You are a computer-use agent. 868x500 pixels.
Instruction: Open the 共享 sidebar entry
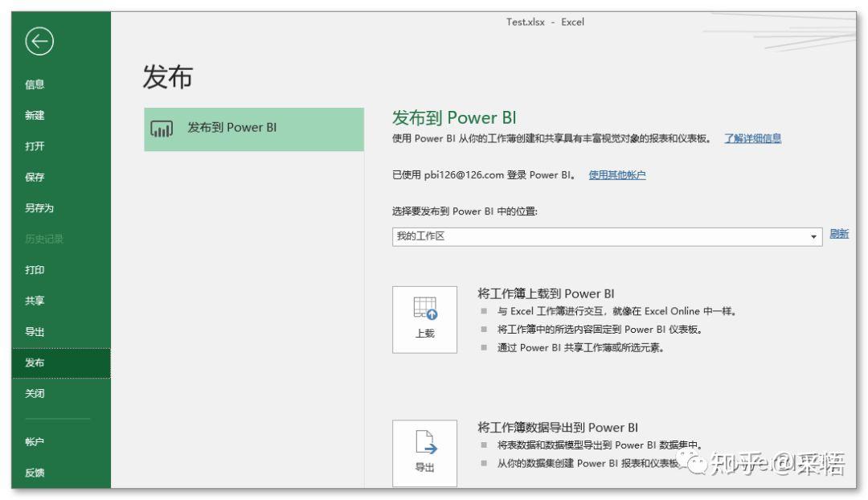[35, 301]
